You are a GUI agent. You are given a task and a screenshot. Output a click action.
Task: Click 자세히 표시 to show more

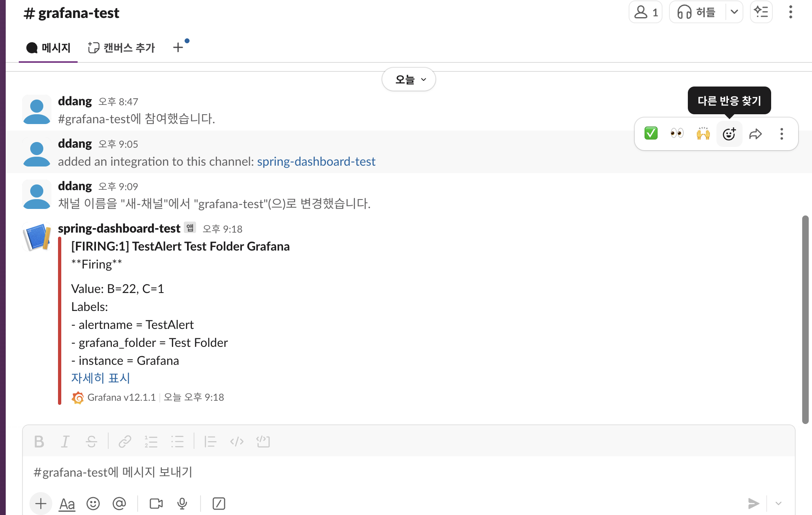pyautogui.click(x=100, y=378)
